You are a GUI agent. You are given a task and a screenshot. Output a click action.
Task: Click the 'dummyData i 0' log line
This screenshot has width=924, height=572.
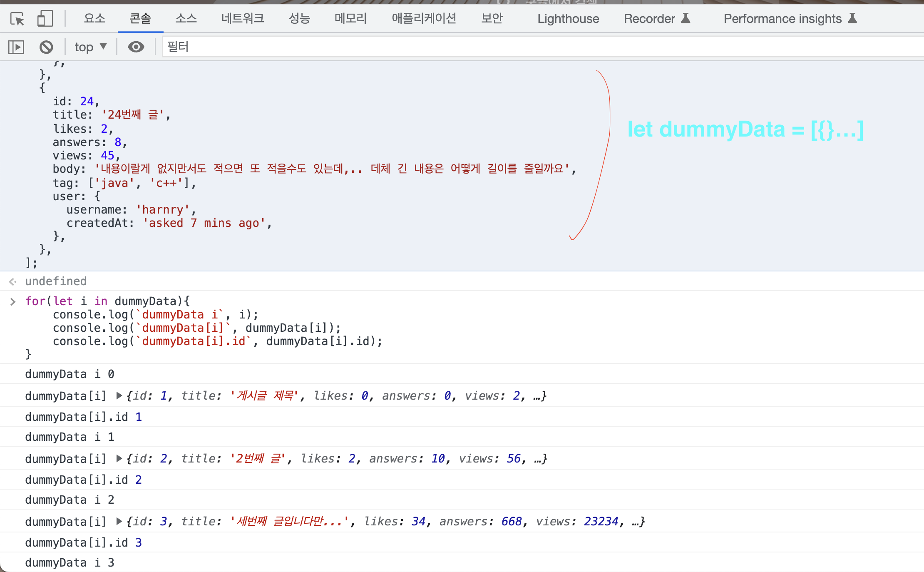[x=70, y=374]
